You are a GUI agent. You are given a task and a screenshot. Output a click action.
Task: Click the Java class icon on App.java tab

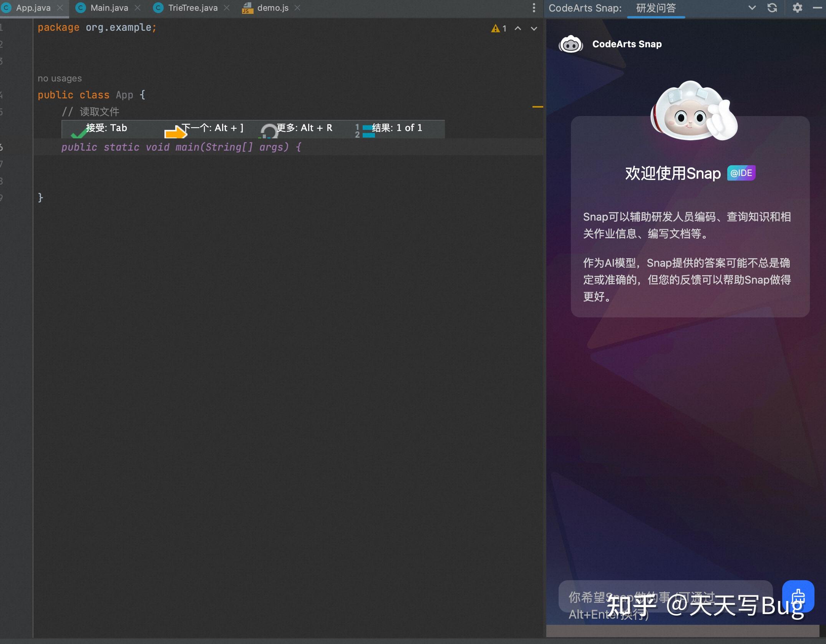6,8
